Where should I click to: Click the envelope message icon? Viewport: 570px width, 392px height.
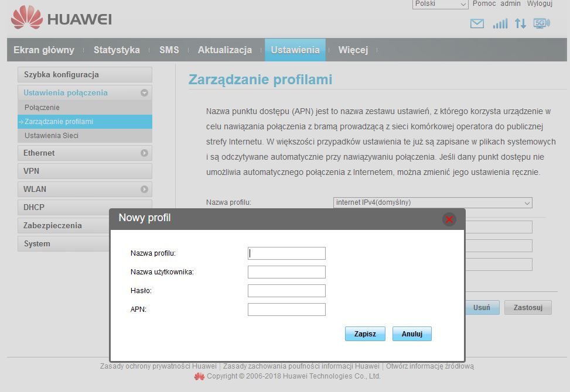476,23
